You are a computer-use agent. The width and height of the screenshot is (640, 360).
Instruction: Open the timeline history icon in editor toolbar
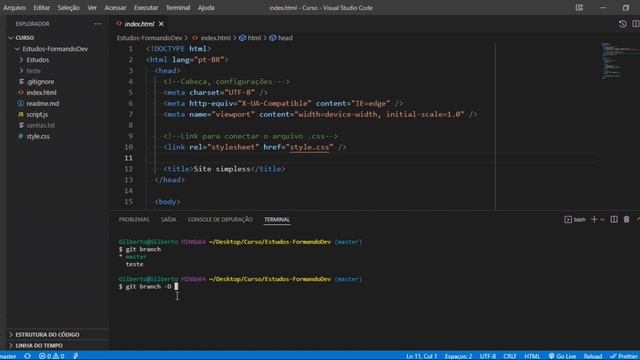622,24
